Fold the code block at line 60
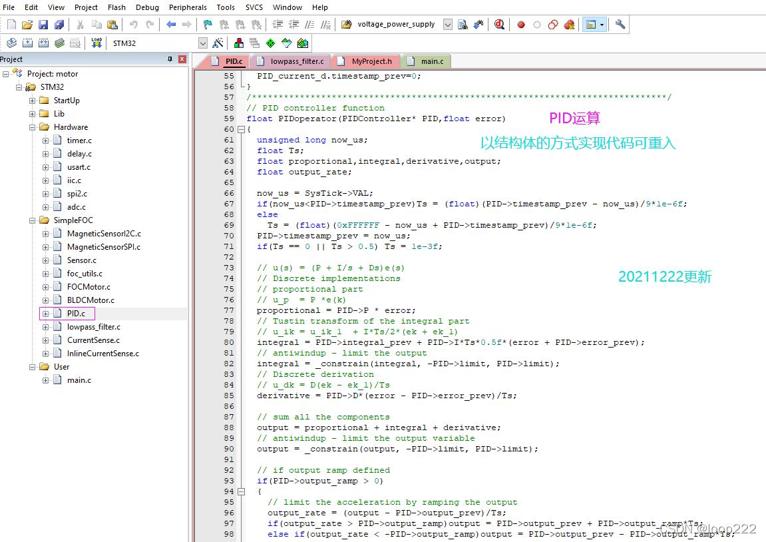Image resolution: width=766 pixels, height=542 pixels. [x=241, y=130]
